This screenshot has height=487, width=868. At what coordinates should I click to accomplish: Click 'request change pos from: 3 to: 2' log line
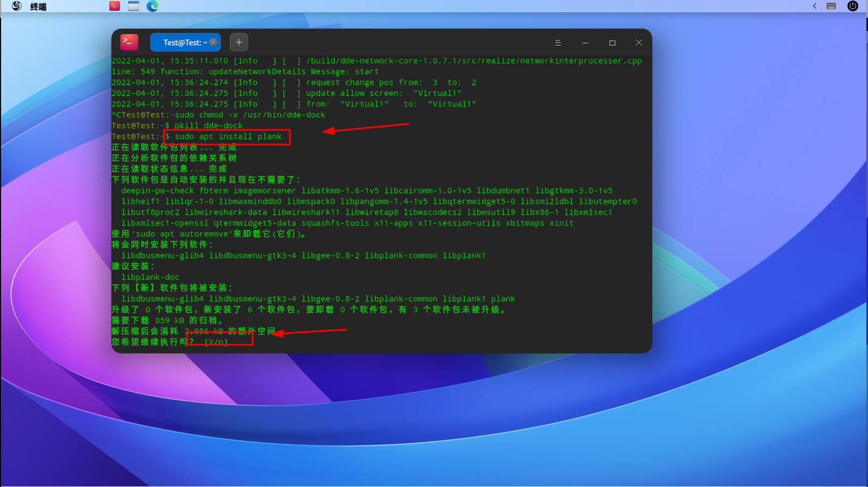pyautogui.click(x=294, y=82)
